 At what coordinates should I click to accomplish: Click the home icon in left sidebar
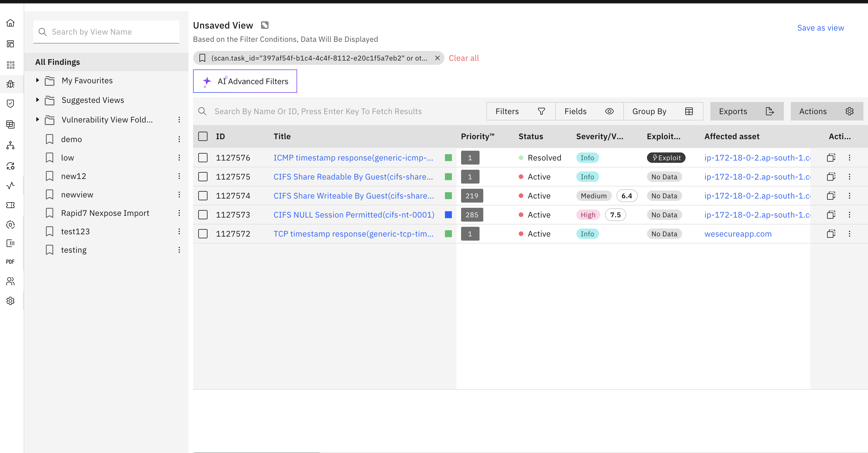10,23
